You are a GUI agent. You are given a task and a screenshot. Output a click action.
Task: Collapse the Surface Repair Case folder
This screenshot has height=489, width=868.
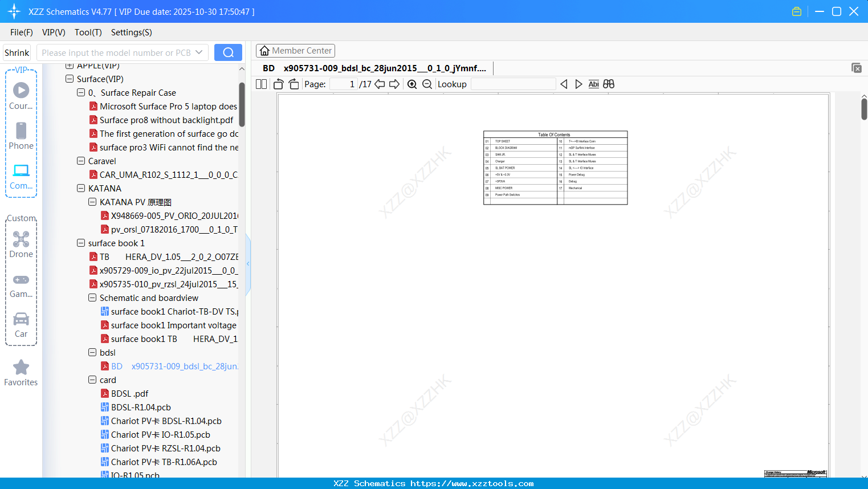81,93
